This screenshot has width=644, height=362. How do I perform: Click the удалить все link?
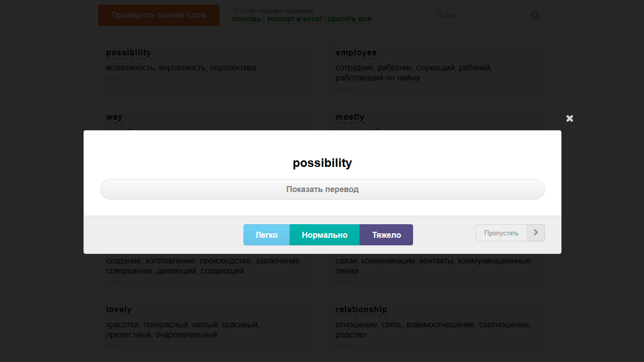tap(349, 19)
